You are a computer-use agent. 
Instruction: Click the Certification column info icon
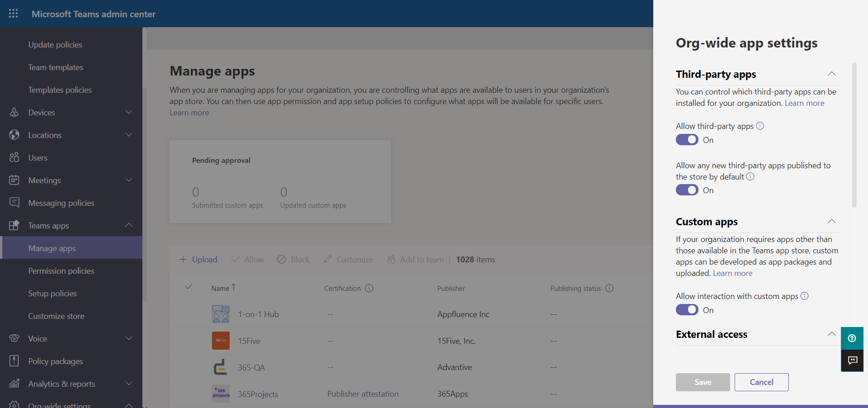(369, 288)
